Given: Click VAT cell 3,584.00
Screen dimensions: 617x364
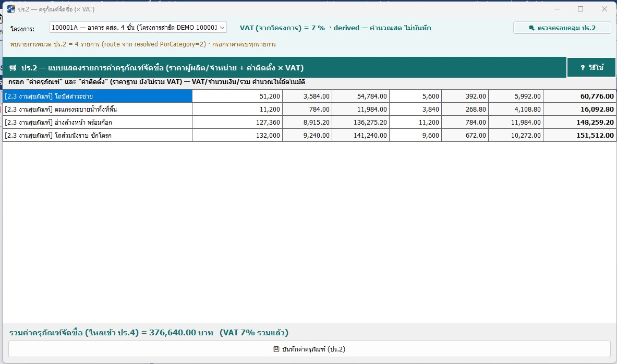Looking at the screenshot, I should (307, 96).
